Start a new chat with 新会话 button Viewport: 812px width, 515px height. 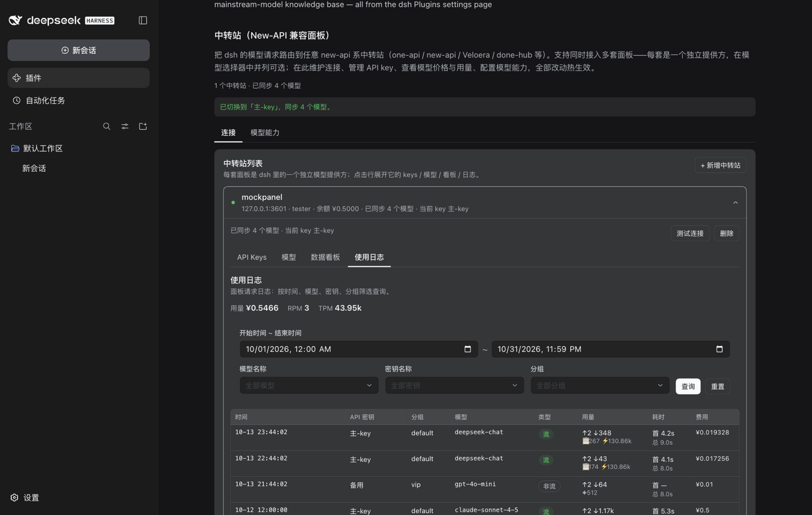[78, 50]
